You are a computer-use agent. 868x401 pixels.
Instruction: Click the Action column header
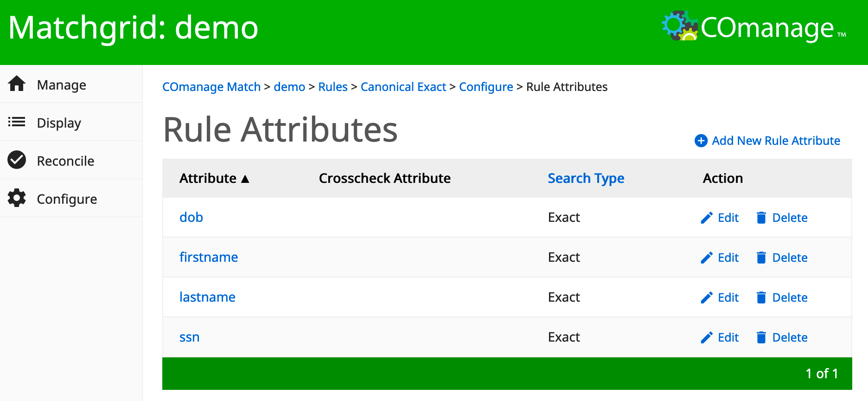coord(723,178)
